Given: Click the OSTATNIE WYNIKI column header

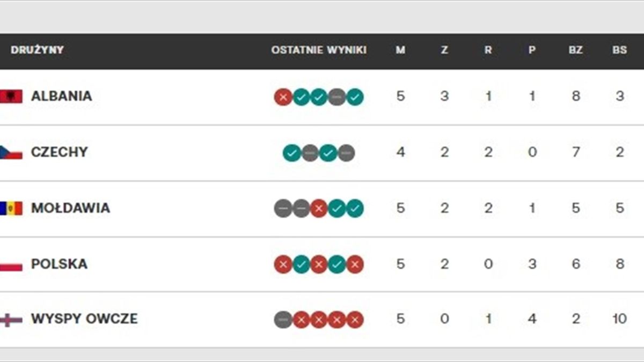Looking at the screenshot, I should click(x=319, y=50).
